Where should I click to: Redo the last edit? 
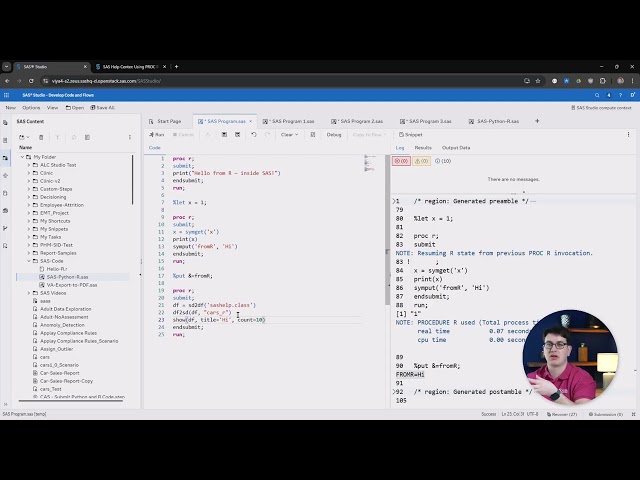pos(267,135)
